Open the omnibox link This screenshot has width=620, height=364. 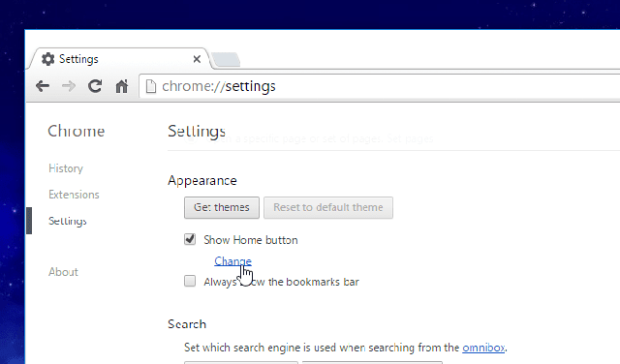tap(483, 348)
